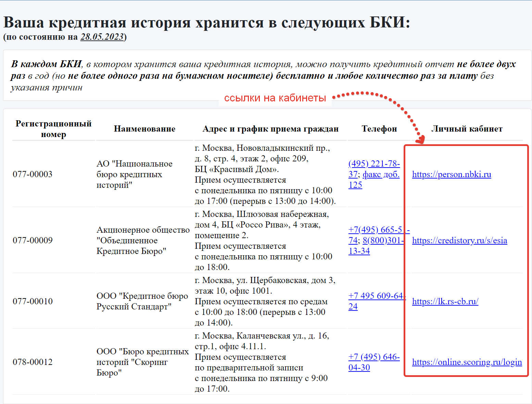Click the "Регистрационный номер" column header
The width and height of the screenshot is (532, 404).
click(x=53, y=129)
